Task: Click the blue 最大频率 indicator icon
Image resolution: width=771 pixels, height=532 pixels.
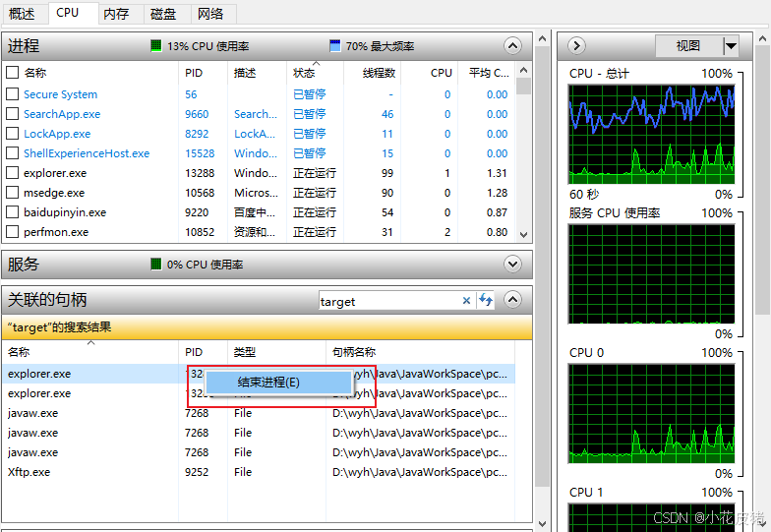Action: point(334,46)
